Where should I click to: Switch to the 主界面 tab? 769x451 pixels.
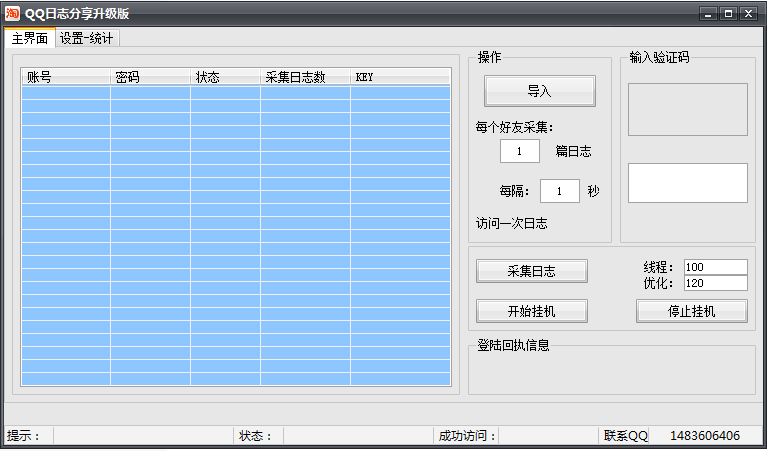(x=30, y=38)
